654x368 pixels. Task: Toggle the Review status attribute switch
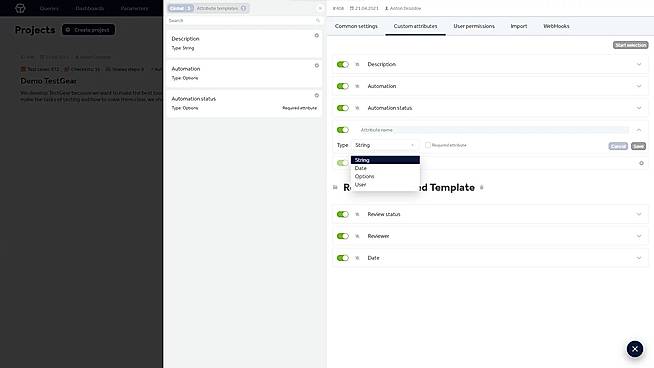[x=342, y=214]
